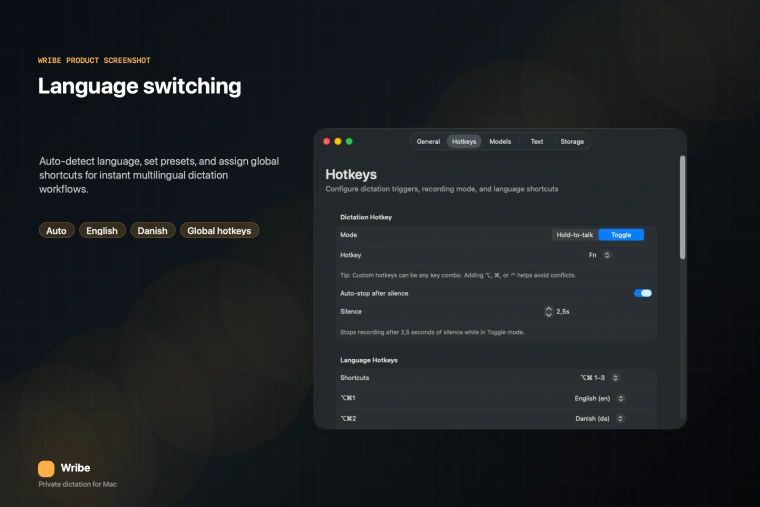Disable Auto-stop after silence switch
The height and width of the screenshot is (507, 760).
(643, 293)
